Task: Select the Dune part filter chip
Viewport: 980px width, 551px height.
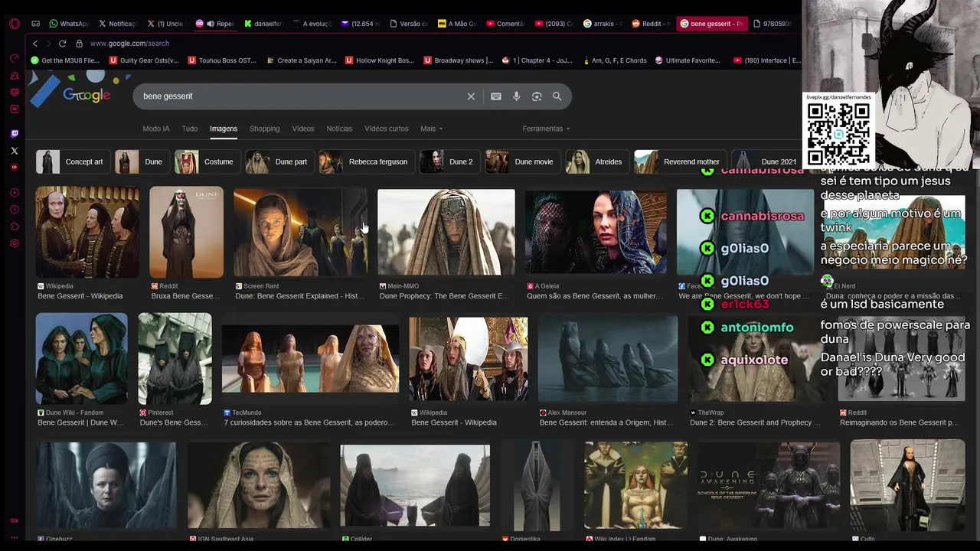Action: (278, 161)
